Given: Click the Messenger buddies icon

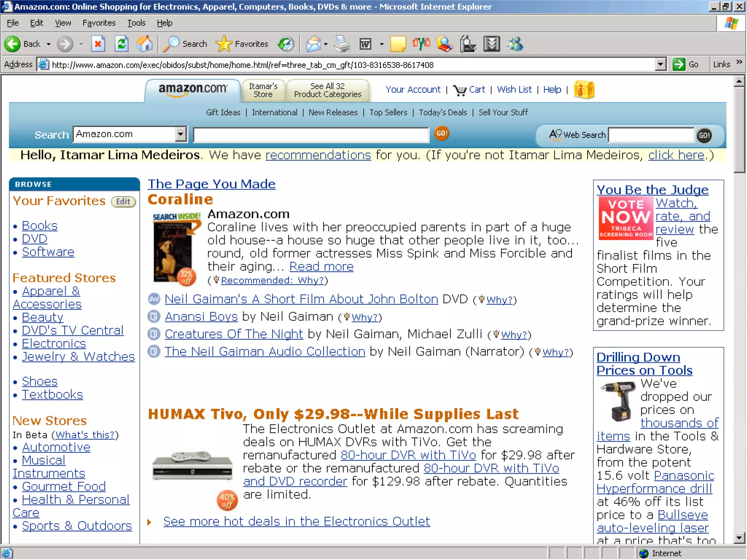Looking at the screenshot, I should pyautogui.click(x=515, y=44).
